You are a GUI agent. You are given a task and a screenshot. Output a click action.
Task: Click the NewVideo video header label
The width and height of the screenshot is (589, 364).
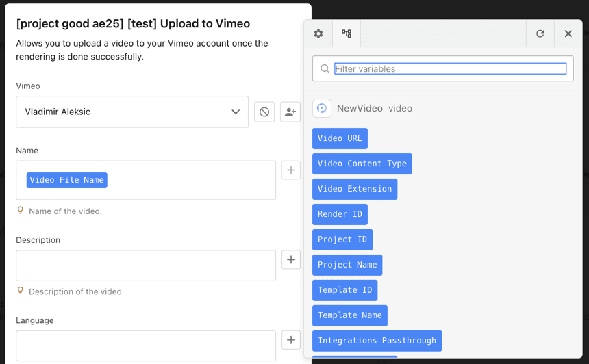coord(374,109)
